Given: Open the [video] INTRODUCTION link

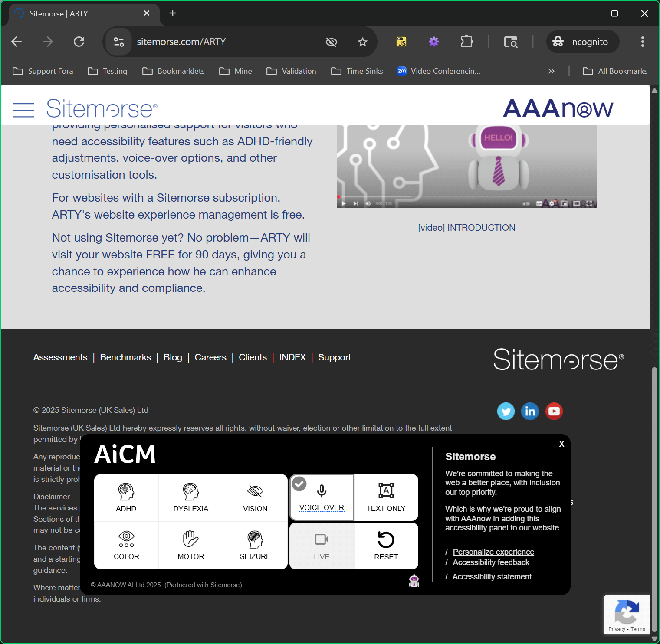Looking at the screenshot, I should [x=466, y=228].
